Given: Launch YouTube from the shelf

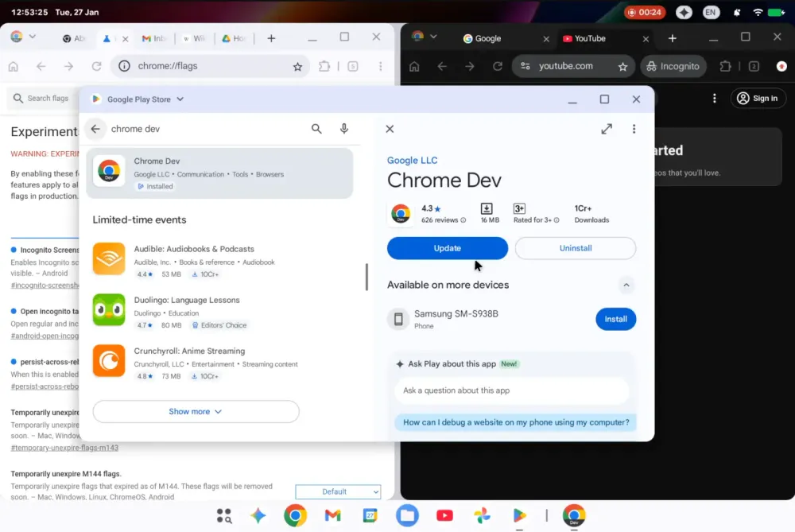Looking at the screenshot, I should (444, 515).
